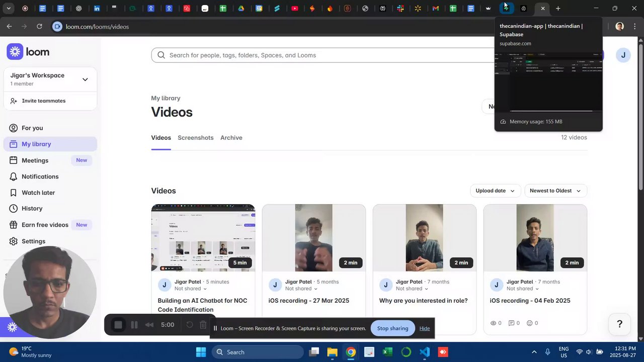Switch to the Google Drive browser tab
Viewport: 644px width, 362px height.
241,8
